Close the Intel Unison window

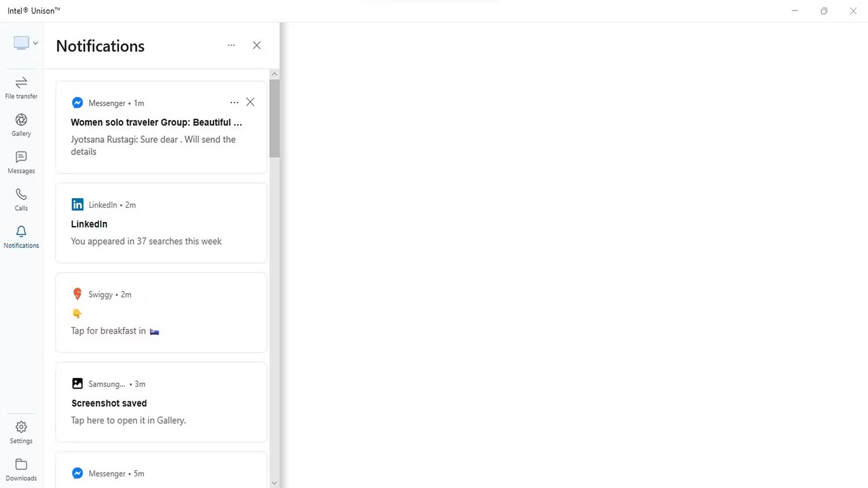point(853,11)
